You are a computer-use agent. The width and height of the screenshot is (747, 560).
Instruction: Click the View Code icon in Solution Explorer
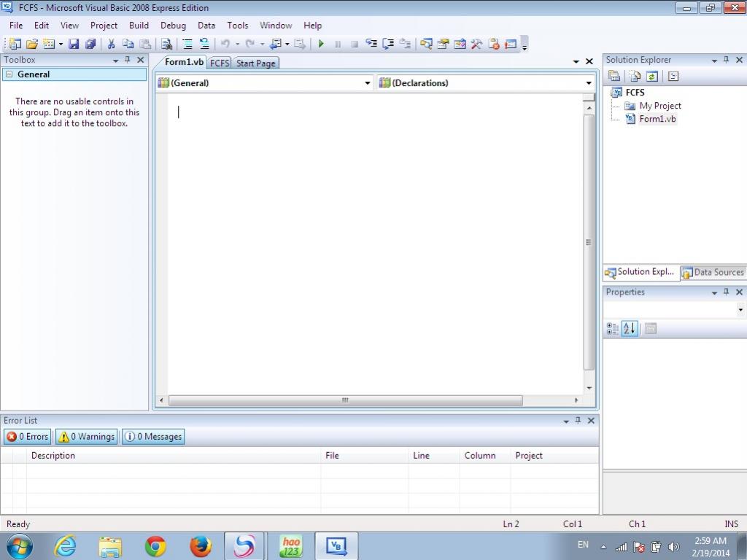coord(673,76)
